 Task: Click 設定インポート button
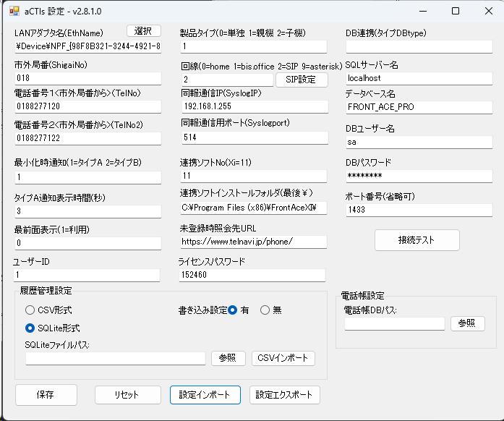click(x=205, y=394)
